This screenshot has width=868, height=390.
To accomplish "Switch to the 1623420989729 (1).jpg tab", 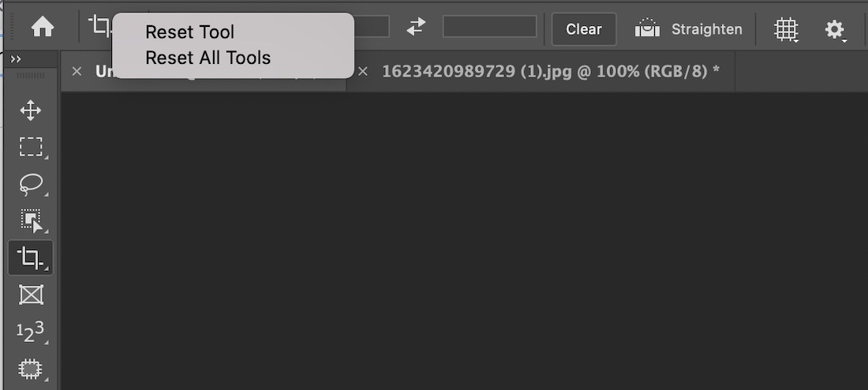I will pos(550,71).
